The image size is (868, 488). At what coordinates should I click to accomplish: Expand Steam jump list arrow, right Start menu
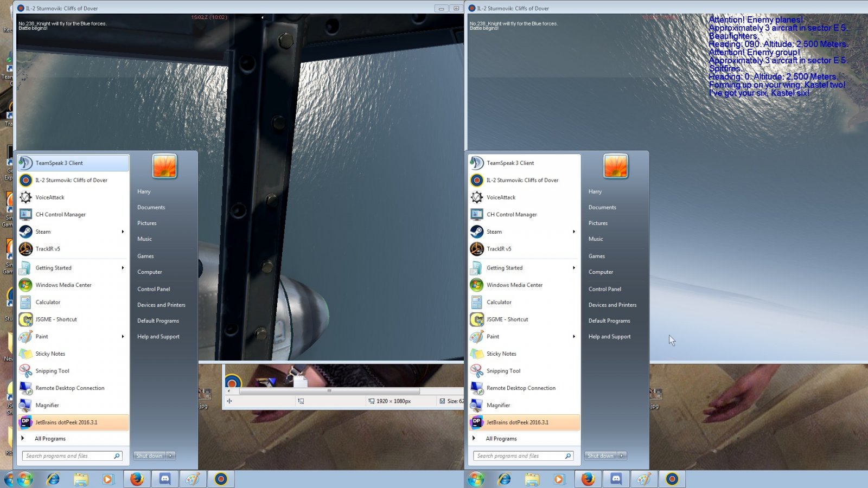(574, 232)
